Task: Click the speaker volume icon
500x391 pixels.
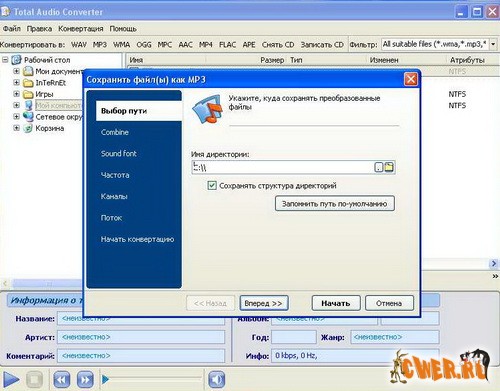Action: point(217,379)
